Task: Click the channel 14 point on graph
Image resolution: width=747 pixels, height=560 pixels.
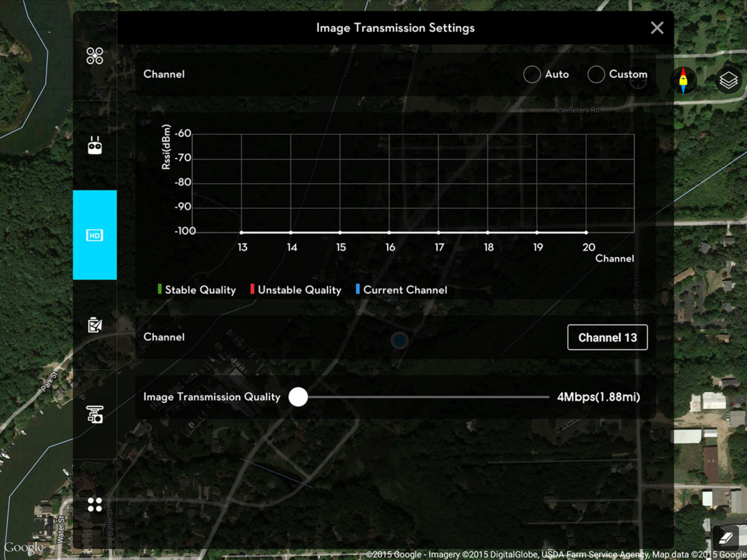Action: (x=291, y=233)
